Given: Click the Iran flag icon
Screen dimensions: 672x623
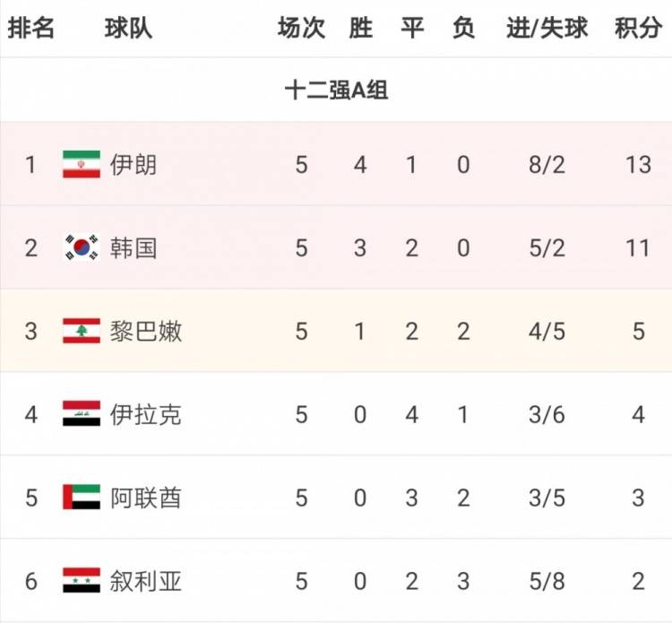Looking at the screenshot, I should click(81, 165).
